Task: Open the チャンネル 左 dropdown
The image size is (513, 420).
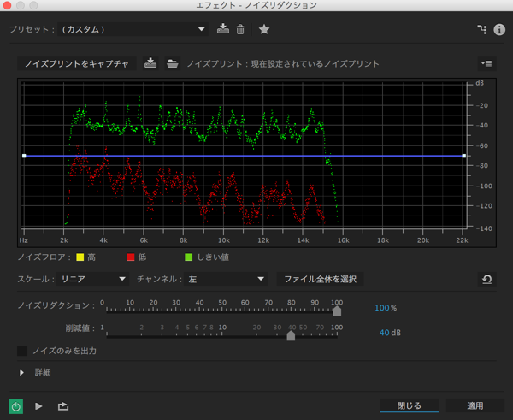Action: tap(226, 279)
